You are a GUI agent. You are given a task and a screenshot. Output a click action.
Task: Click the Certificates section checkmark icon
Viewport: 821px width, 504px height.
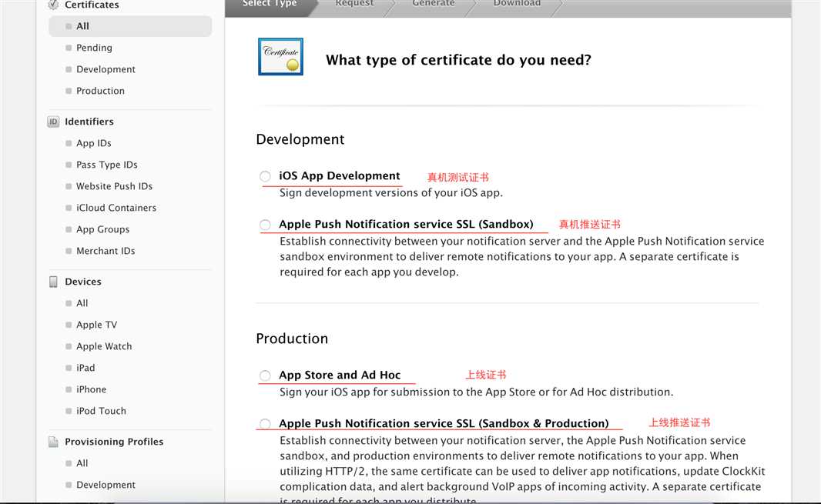pos(53,5)
